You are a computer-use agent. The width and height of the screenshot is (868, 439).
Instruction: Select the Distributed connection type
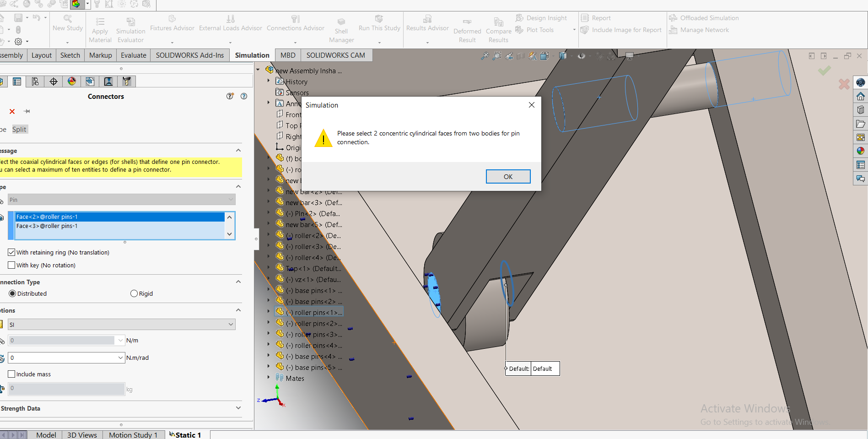click(x=12, y=293)
